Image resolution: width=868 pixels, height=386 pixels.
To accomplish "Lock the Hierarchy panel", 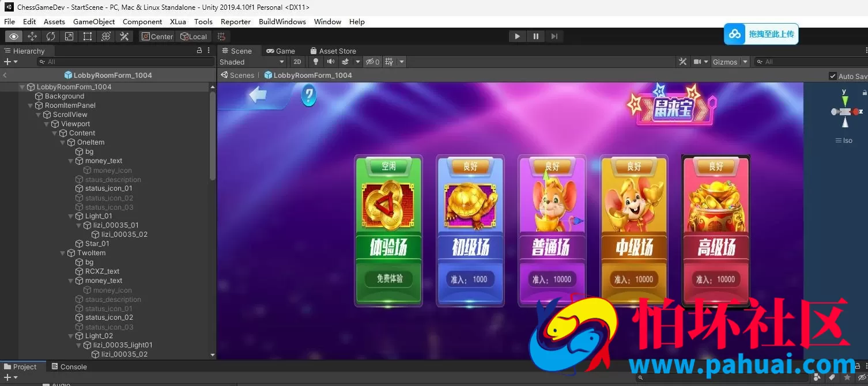I will click(199, 51).
